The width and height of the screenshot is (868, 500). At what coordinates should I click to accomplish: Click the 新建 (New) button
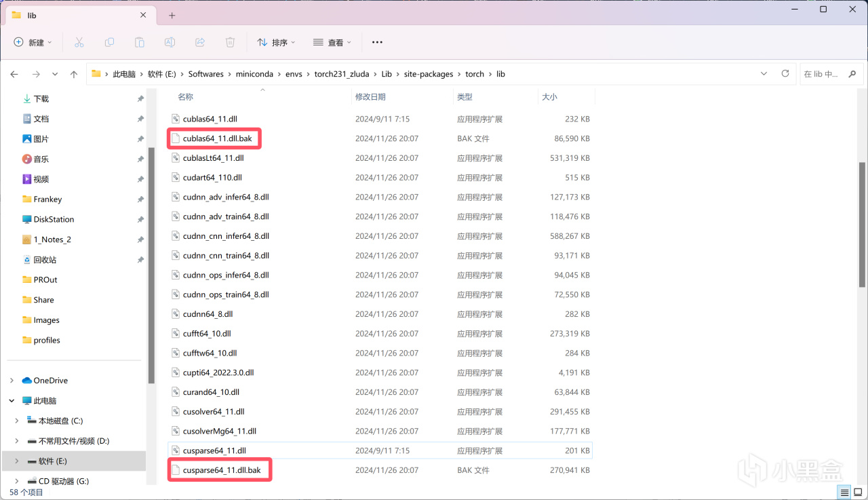[x=33, y=42]
